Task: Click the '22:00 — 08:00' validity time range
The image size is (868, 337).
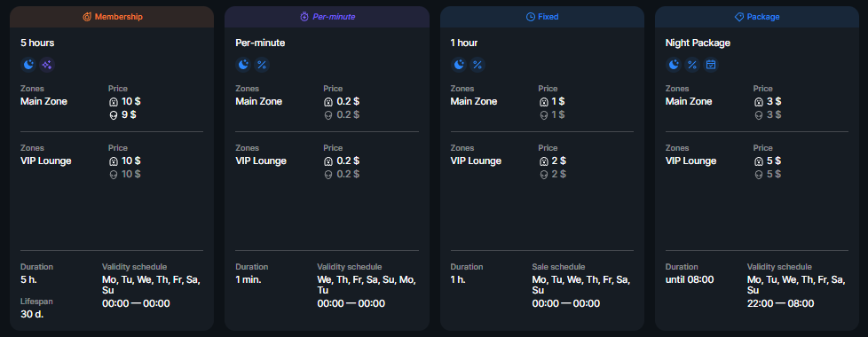Action: tap(780, 304)
